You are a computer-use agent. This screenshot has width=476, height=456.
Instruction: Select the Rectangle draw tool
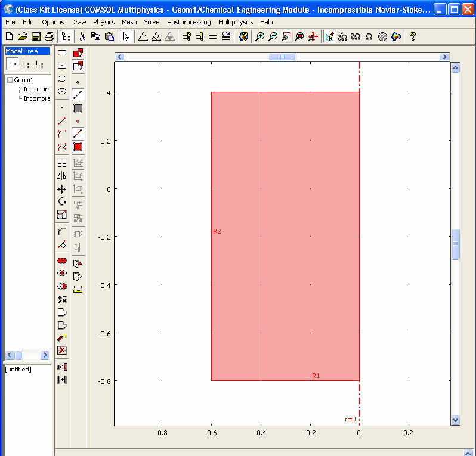click(x=62, y=53)
